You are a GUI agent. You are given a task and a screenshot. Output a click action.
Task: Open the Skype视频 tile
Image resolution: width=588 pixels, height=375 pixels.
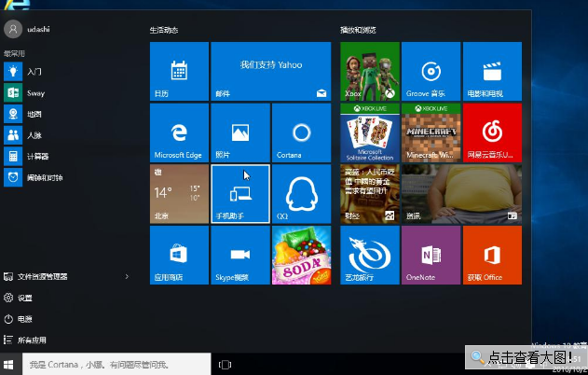240,255
